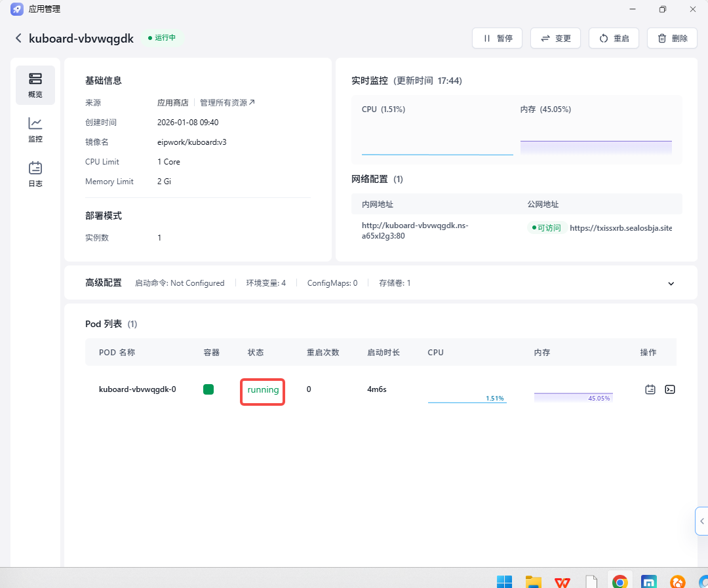708x588 pixels.
Task: Click 存储卷: 1 entry
Action: [x=395, y=283]
